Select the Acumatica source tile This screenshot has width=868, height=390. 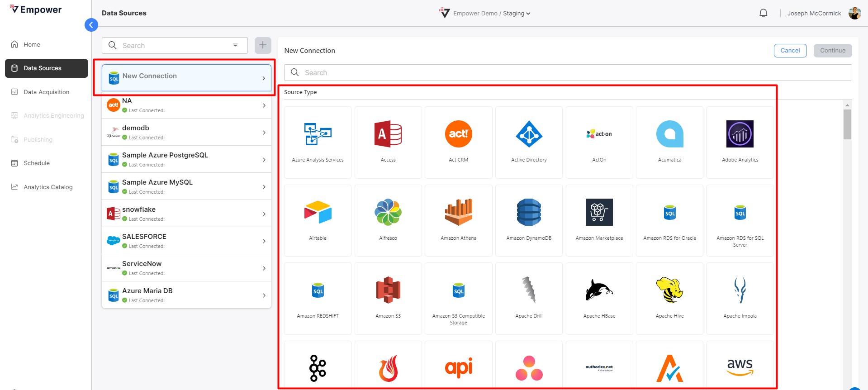(669, 142)
